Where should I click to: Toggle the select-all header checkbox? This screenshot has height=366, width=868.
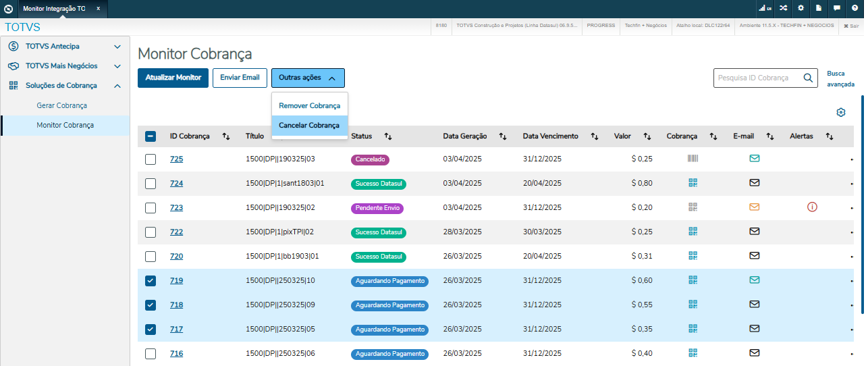(151, 136)
